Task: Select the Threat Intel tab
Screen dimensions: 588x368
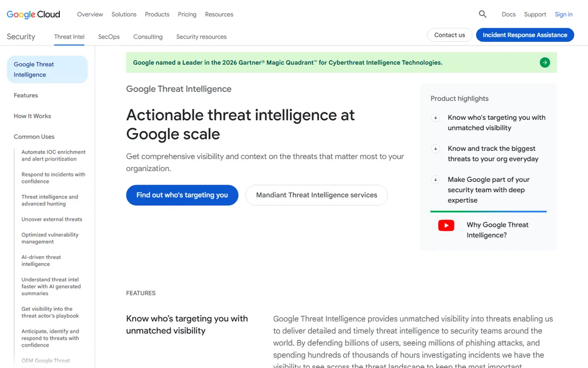Action: tap(69, 37)
